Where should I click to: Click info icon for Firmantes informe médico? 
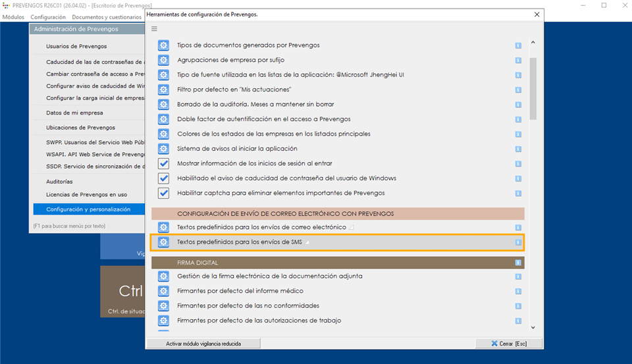pos(518,292)
